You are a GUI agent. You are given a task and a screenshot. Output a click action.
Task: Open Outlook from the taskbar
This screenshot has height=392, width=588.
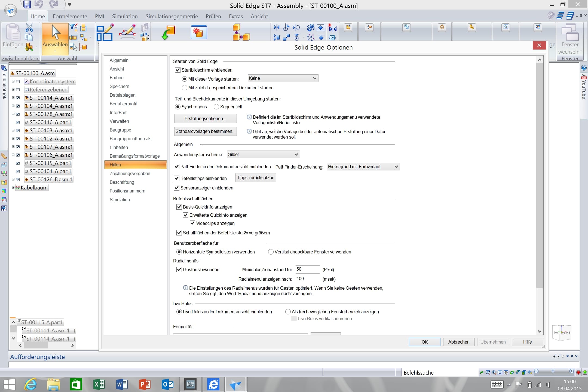pyautogui.click(x=167, y=384)
